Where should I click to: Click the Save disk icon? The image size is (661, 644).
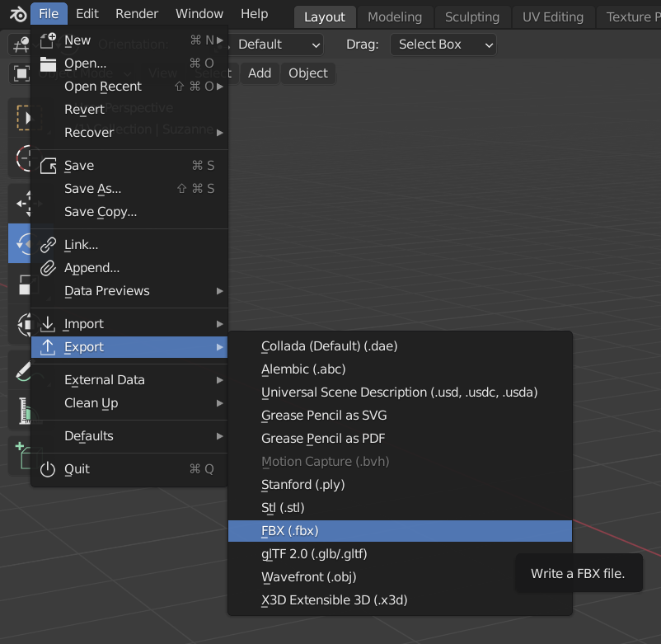pyautogui.click(x=49, y=166)
